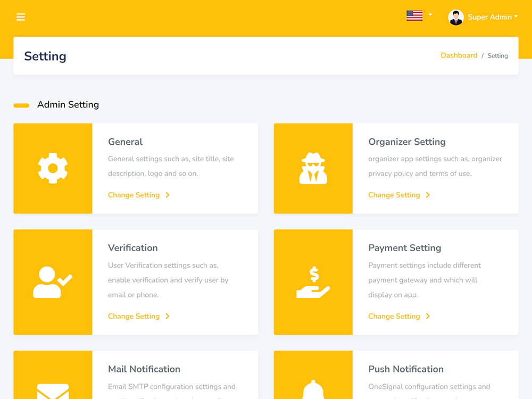Click the Mail Notification card title
This screenshot has width=532, height=399.
coord(144,369)
